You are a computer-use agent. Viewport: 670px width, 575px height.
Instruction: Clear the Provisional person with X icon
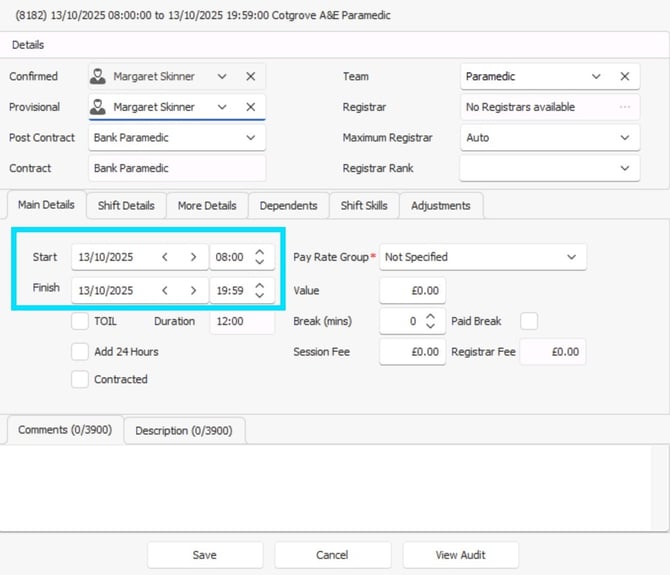coord(250,107)
